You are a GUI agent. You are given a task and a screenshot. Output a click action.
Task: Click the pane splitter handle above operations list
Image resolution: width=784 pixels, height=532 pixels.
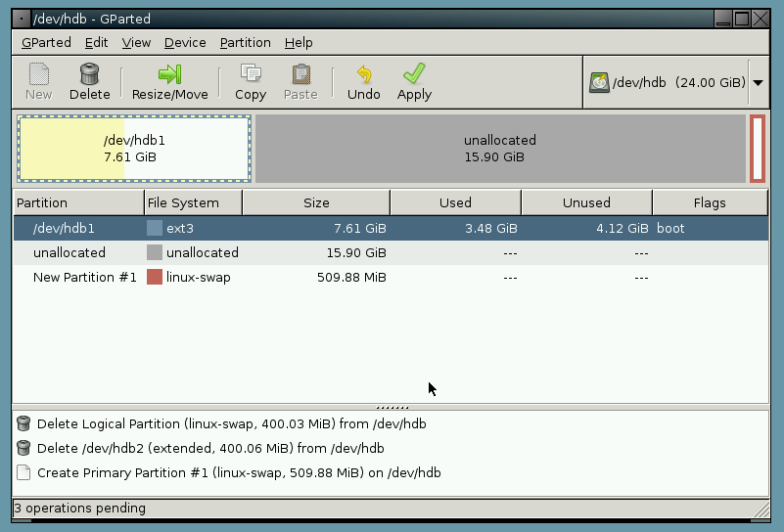pyautogui.click(x=392, y=407)
